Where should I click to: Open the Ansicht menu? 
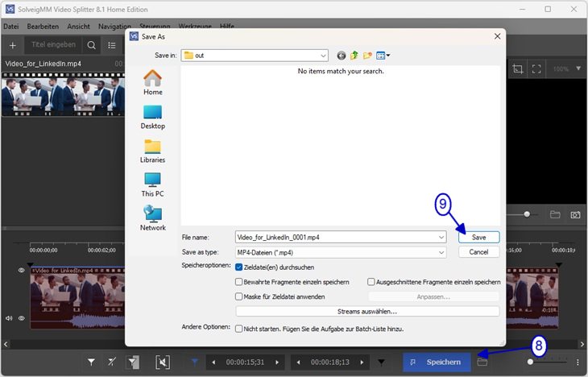tap(78, 27)
